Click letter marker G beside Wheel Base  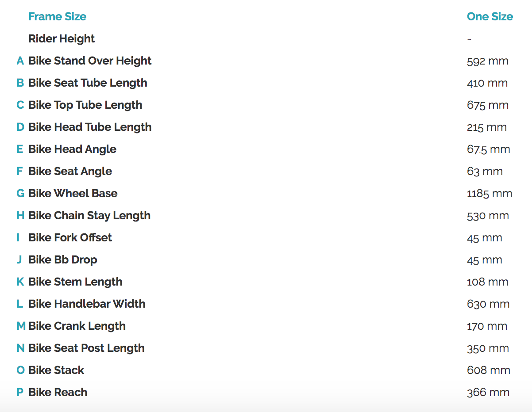(20, 194)
